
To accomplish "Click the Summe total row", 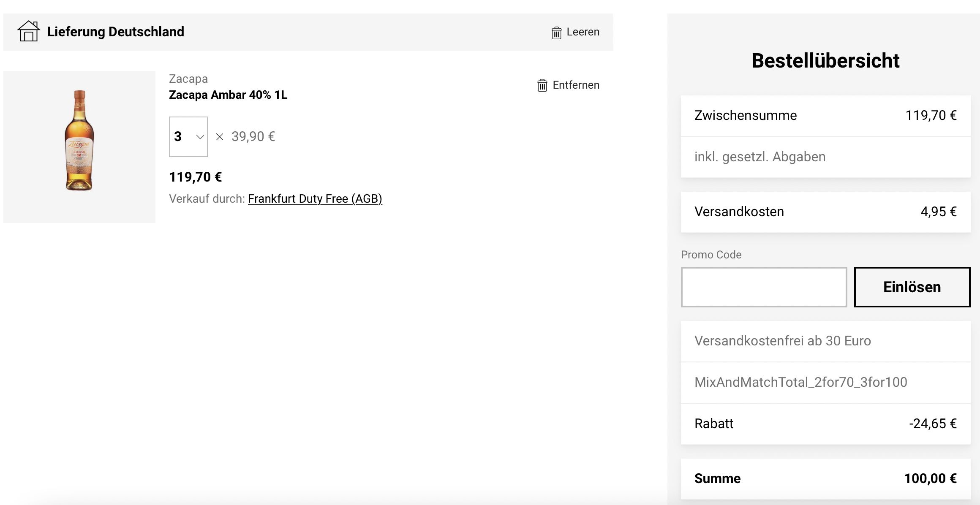I will 825,479.
